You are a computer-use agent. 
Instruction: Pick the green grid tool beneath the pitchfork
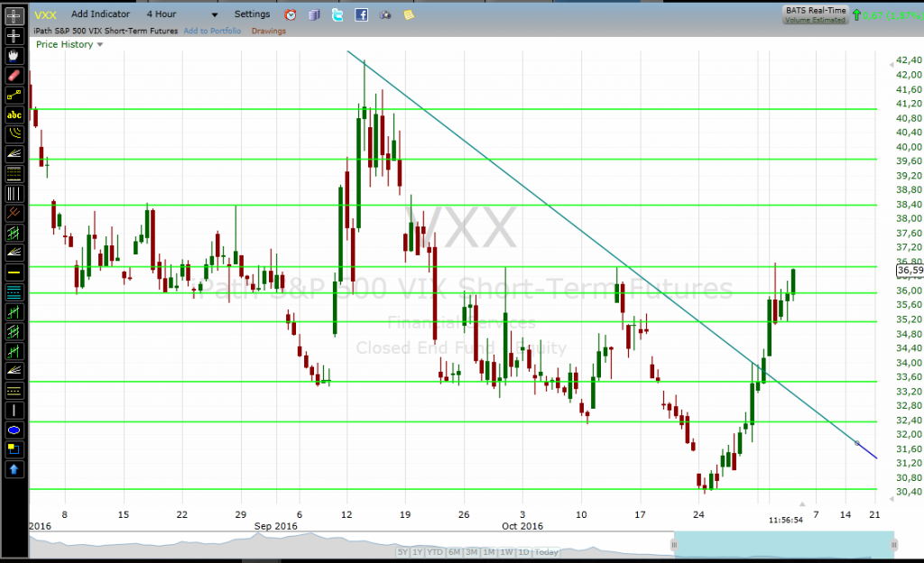(14, 233)
